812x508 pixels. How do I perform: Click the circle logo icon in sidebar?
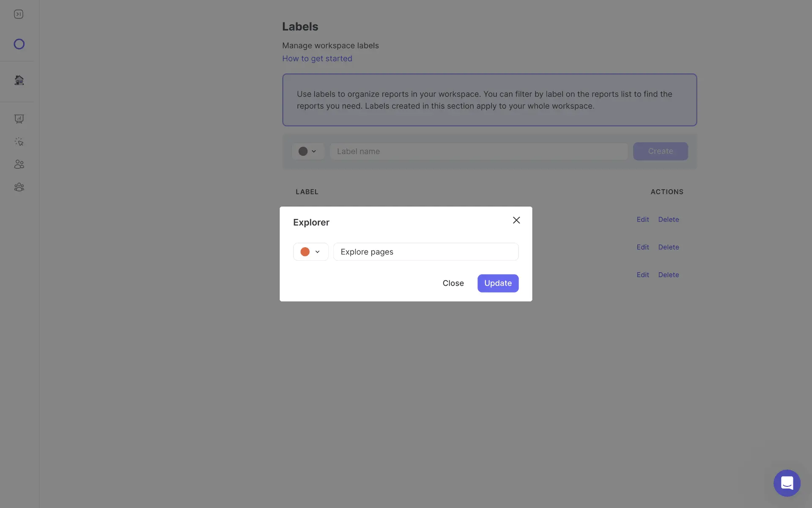click(19, 44)
